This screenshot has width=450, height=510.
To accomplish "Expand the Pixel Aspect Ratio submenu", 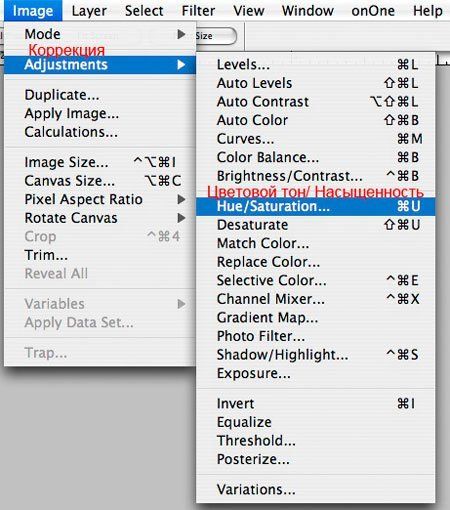I will pos(100,199).
